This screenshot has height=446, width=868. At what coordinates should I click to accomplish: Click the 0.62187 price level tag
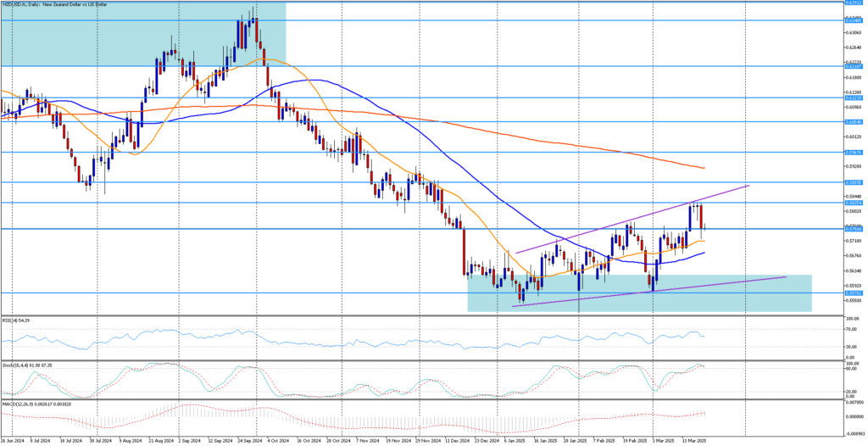pos(854,65)
